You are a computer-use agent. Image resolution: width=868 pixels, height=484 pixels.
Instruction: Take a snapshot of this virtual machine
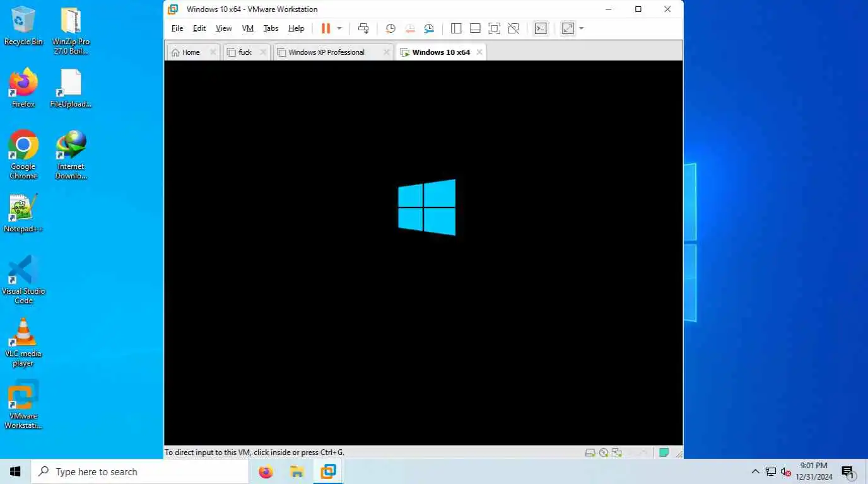(x=390, y=28)
